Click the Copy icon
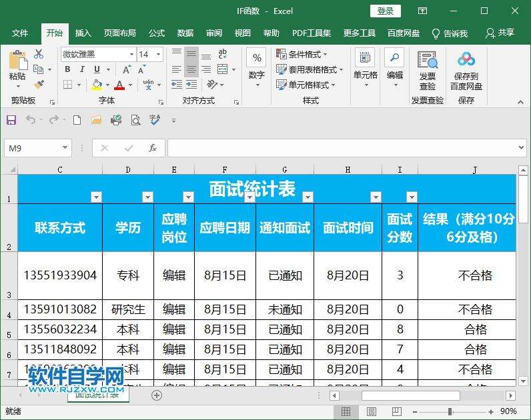Image resolution: width=531 pixels, height=420 pixels. [x=39, y=69]
